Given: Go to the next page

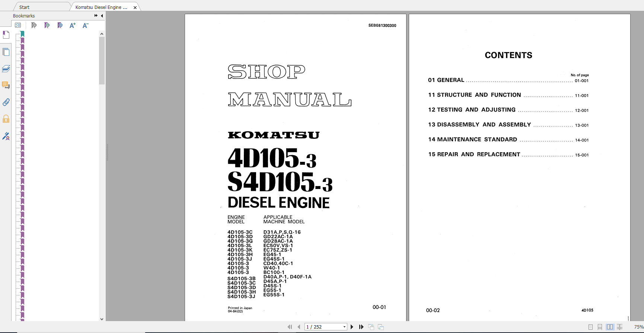Looking at the screenshot, I should pyautogui.click(x=352, y=327).
